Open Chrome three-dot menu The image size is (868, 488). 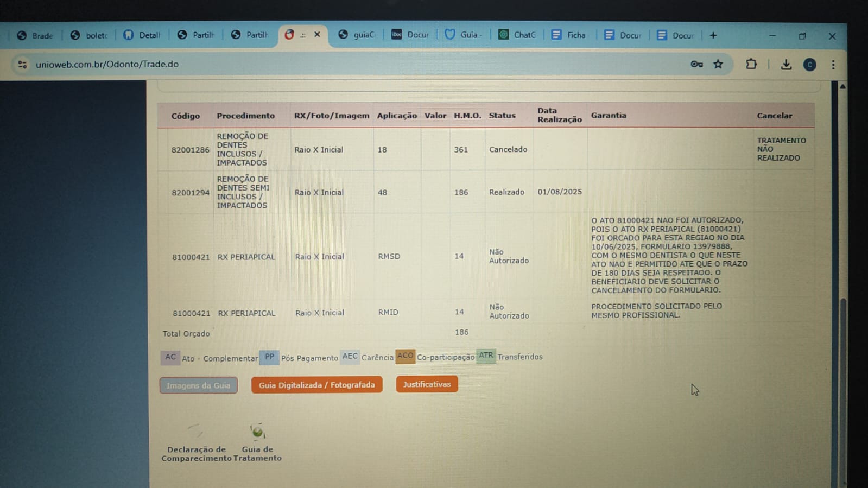pos(833,65)
